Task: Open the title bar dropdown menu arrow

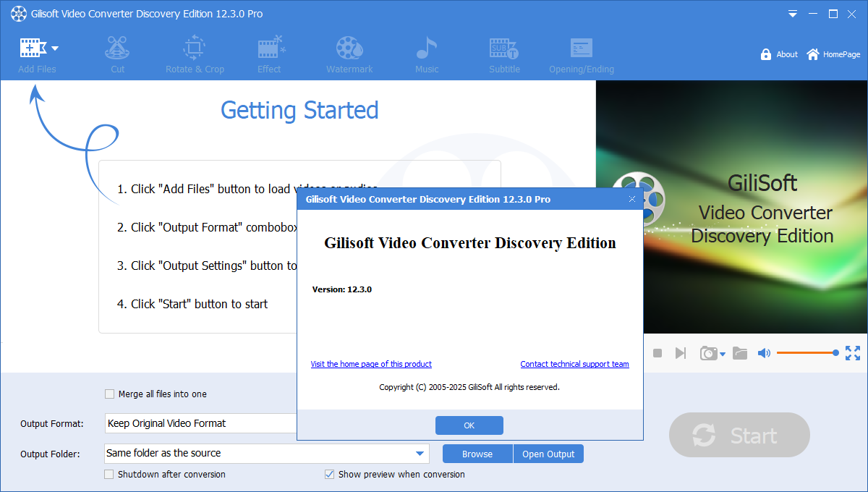Action: coord(793,14)
